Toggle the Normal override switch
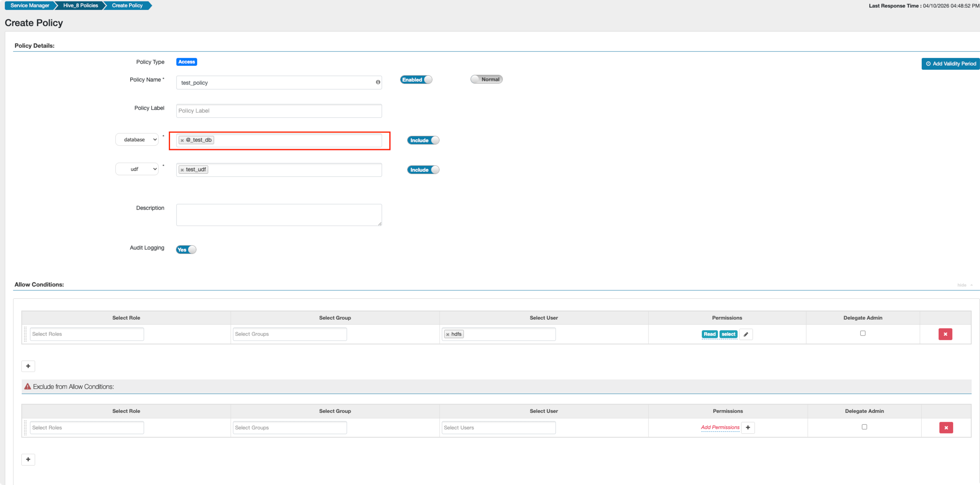This screenshot has width=980, height=485. [x=486, y=80]
